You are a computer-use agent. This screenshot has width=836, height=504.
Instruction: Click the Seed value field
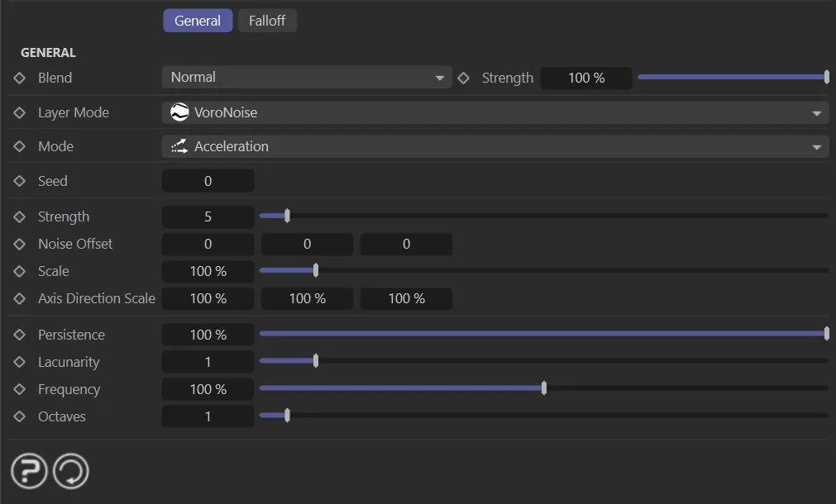point(208,181)
